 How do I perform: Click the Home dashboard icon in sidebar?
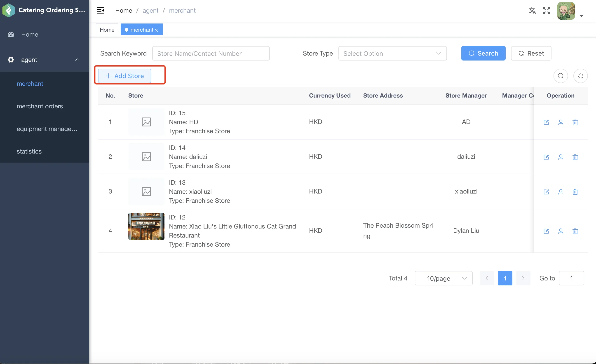coord(11,34)
